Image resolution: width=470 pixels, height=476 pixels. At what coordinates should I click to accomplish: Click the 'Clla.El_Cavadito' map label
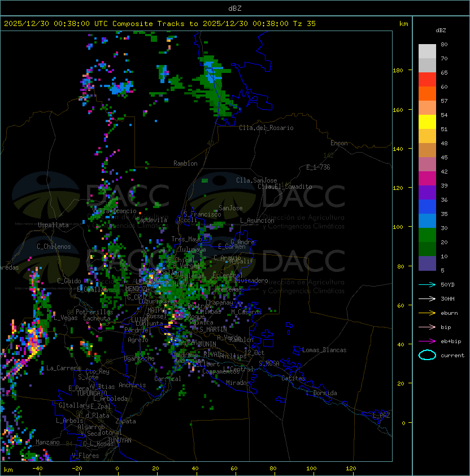pos(285,187)
